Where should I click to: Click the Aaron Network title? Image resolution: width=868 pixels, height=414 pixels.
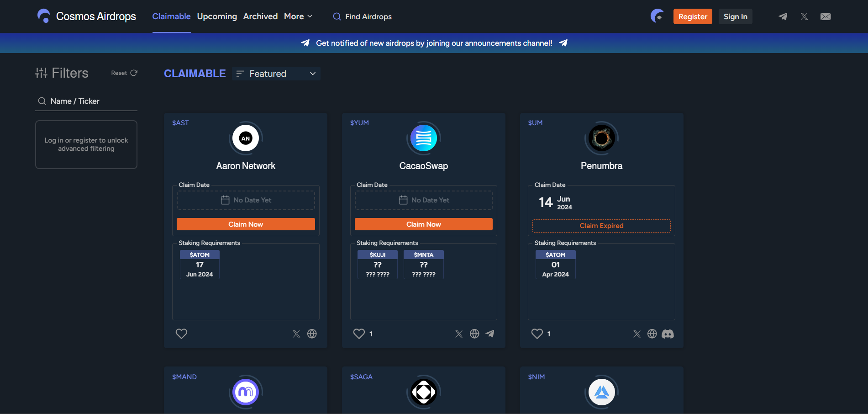[246, 166]
